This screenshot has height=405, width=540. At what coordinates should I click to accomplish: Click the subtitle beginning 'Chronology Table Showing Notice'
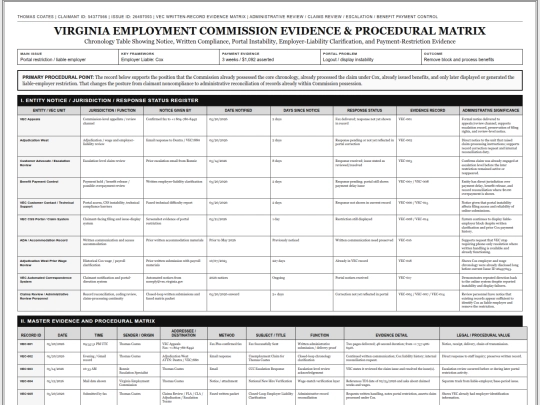270,42
